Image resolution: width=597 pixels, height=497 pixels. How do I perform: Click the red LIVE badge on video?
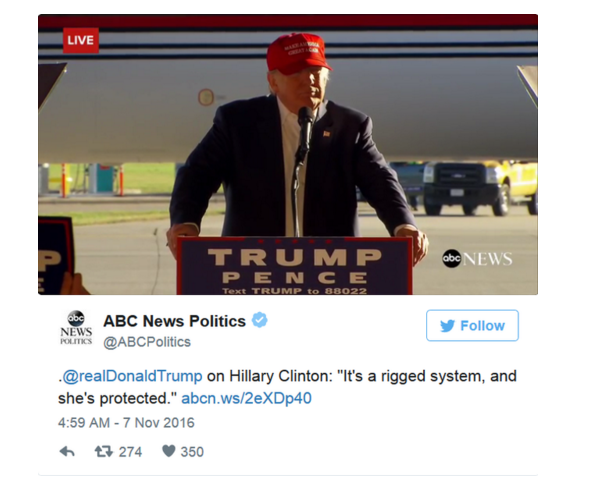tap(81, 40)
